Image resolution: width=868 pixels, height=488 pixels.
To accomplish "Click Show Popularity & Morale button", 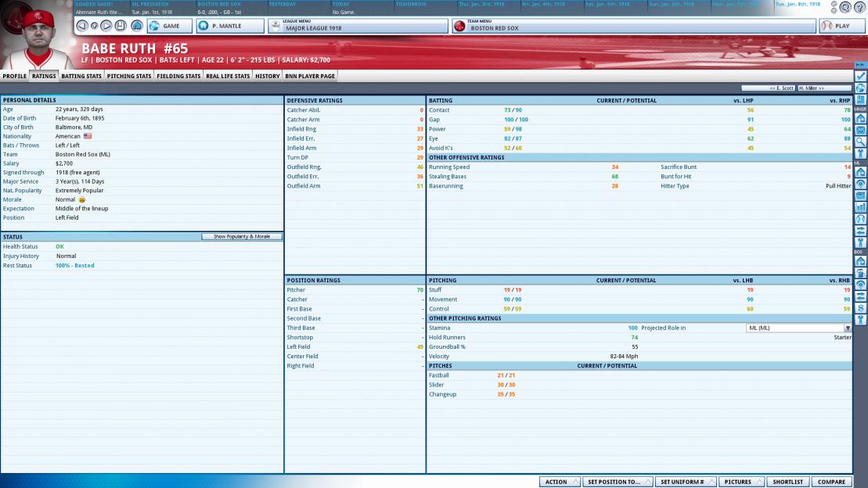I will (x=241, y=236).
